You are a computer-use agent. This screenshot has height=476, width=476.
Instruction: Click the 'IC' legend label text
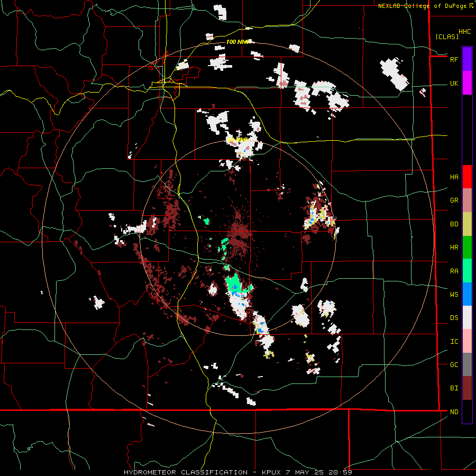point(454,342)
